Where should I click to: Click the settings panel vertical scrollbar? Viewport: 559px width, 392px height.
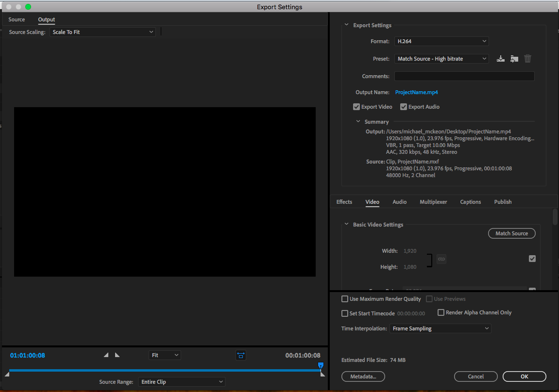(x=555, y=217)
